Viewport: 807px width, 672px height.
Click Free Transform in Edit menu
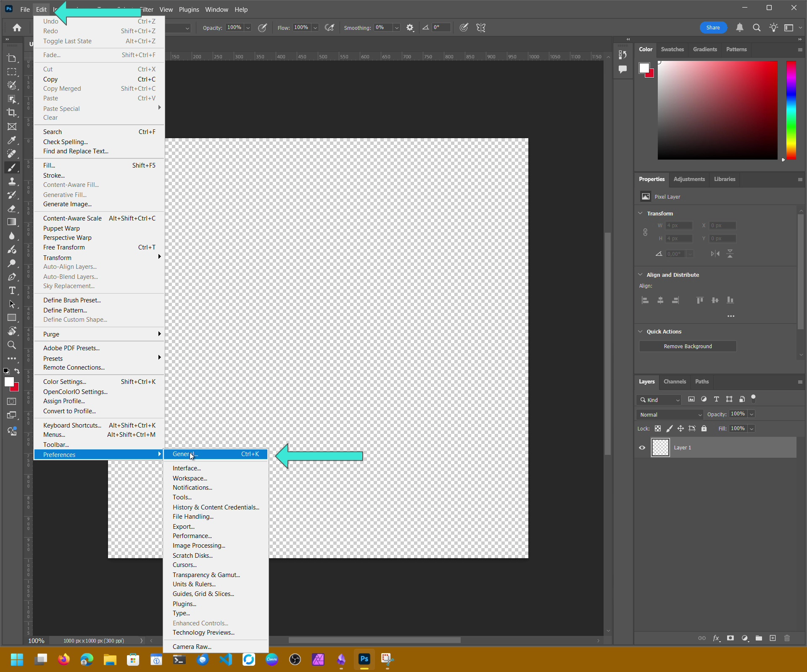coord(99,247)
